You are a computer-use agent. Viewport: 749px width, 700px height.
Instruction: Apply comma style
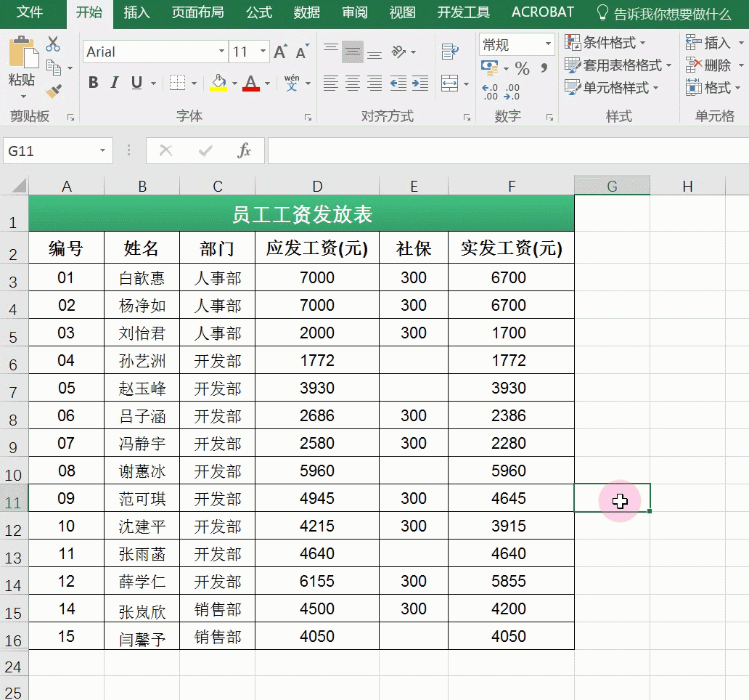pos(544,68)
